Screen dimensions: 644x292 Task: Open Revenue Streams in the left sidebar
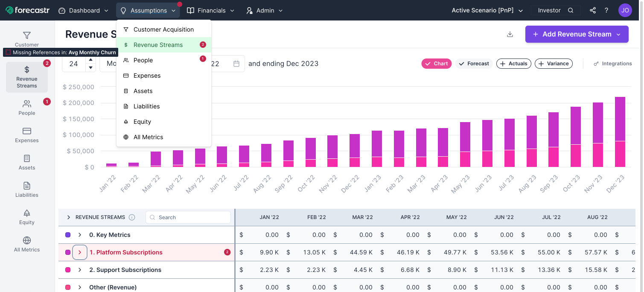point(27,77)
